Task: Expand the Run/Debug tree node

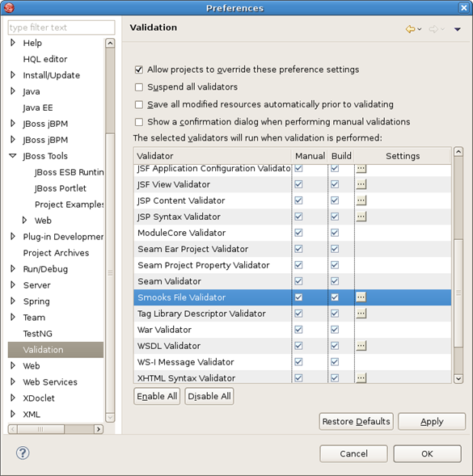Action: click(x=13, y=268)
